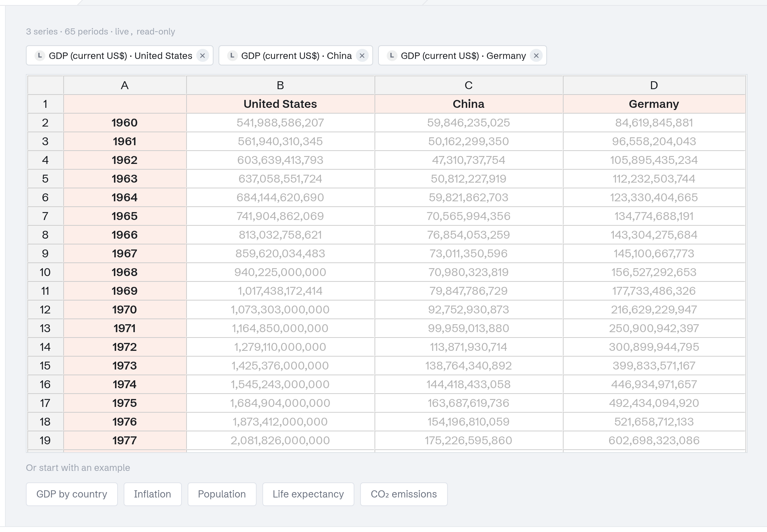Open the CO₂ emissions example
The height and width of the screenshot is (532, 767).
pos(404,494)
